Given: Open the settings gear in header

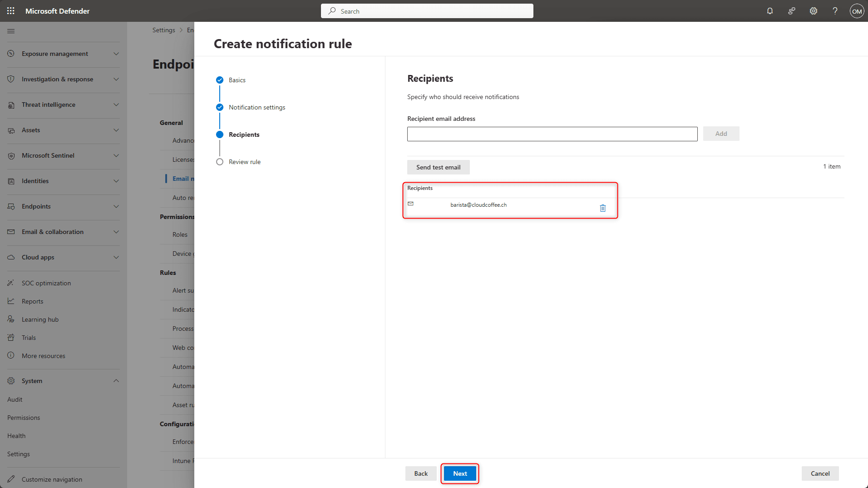Looking at the screenshot, I should [813, 11].
